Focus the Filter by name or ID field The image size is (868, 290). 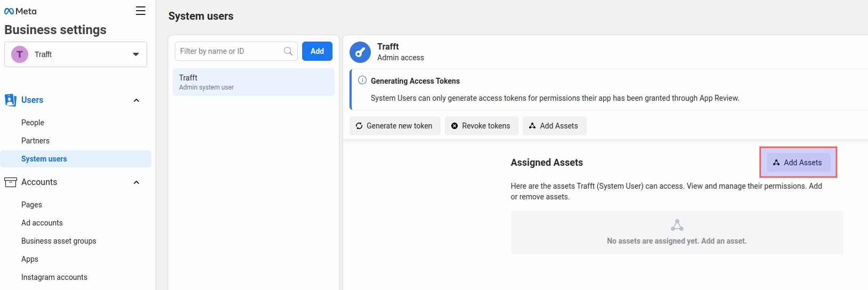coord(230,51)
